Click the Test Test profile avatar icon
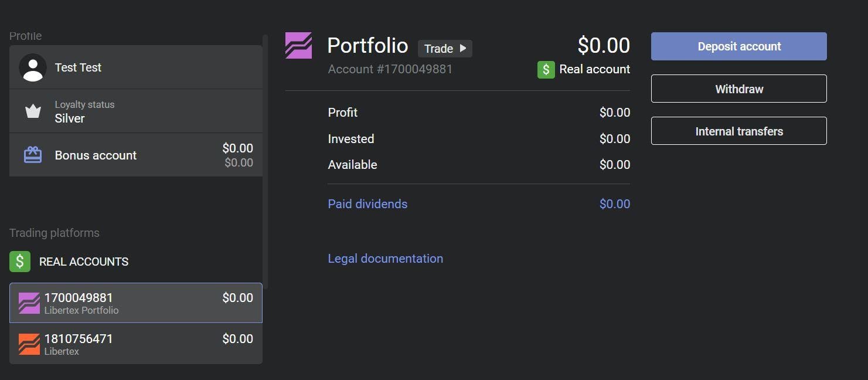Viewport: 868px width, 380px height. [32, 67]
